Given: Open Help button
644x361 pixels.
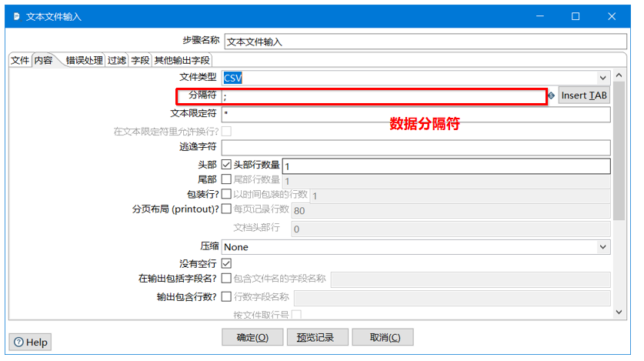Looking at the screenshot, I should pos(31,342).
